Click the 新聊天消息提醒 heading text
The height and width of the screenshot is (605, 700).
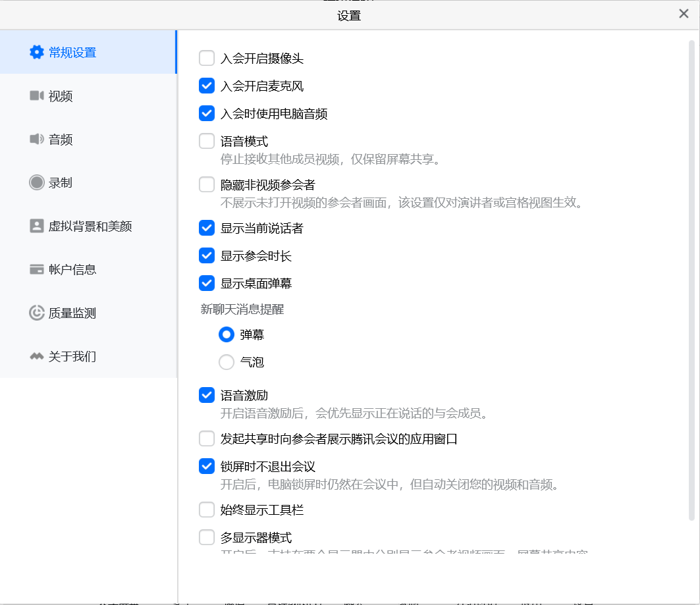click(242, 309)
